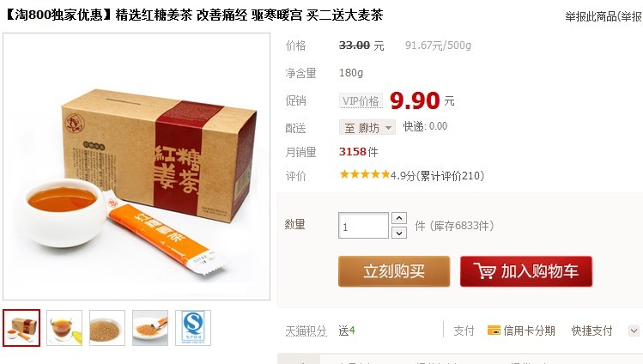Click the credit card installment icon

pyautogui.click(x=494, y=331)
